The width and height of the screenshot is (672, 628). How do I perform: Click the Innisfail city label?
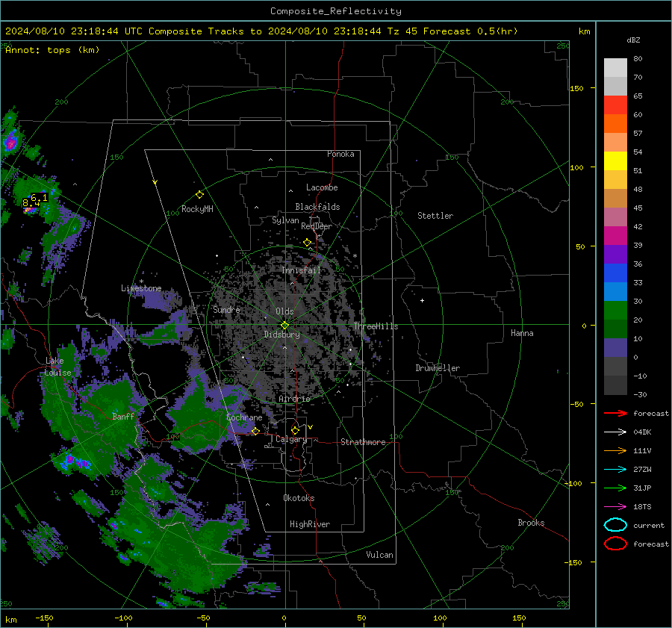[x=301, y=270]
